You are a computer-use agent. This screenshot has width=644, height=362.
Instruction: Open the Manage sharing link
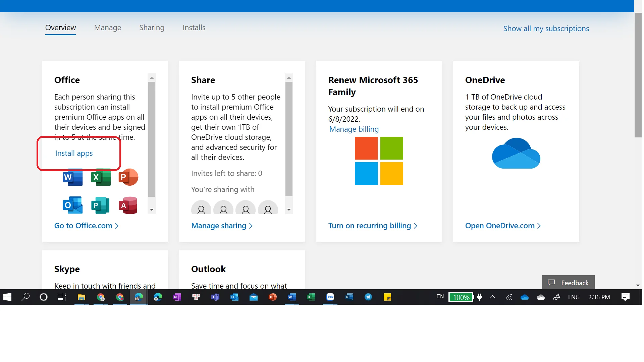222,226
